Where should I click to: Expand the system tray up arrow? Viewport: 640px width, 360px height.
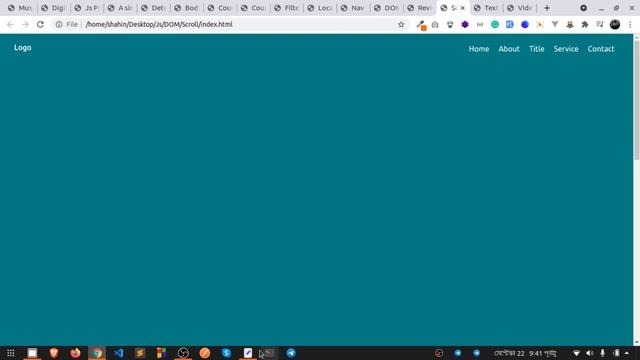[x=627, y=353]
